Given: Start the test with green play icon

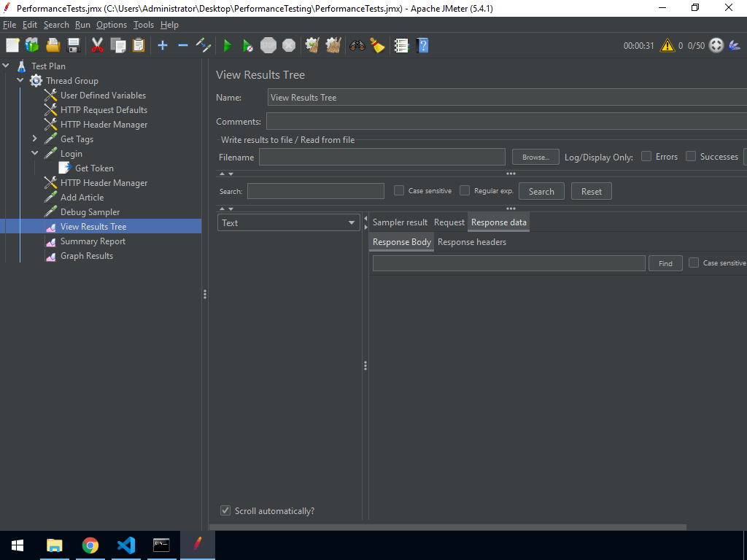Looking at the screenshot, I should click(228, 46).
